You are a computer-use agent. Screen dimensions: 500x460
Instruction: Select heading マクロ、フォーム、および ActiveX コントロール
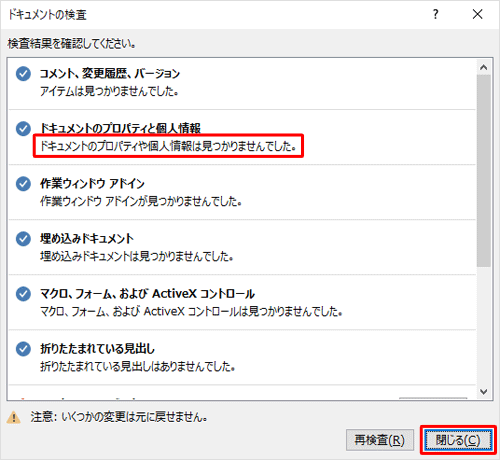pyautogui.click(x=147, y=294)
